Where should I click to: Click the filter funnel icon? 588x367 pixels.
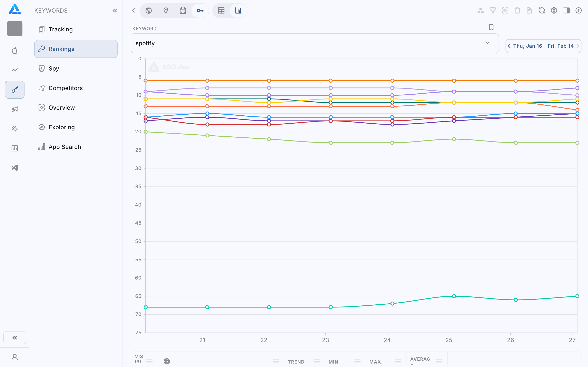click(x=493, y=10)
